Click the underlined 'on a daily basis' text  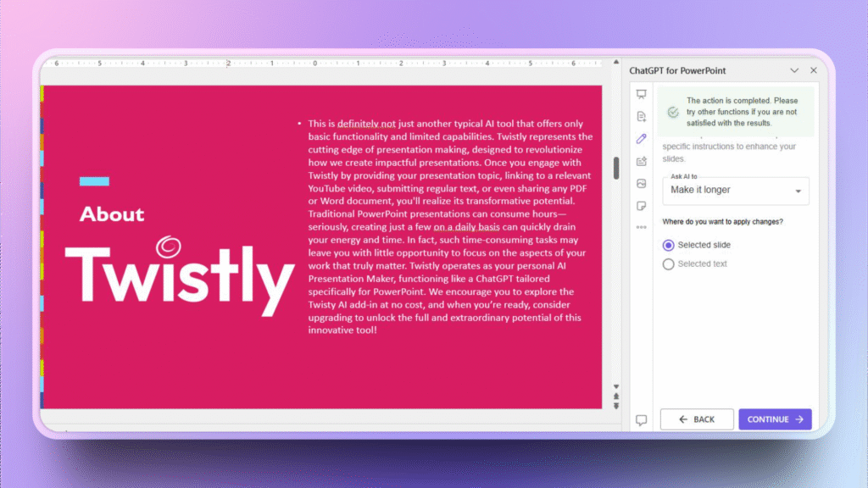pyautogui.click(x=465, y=227)
